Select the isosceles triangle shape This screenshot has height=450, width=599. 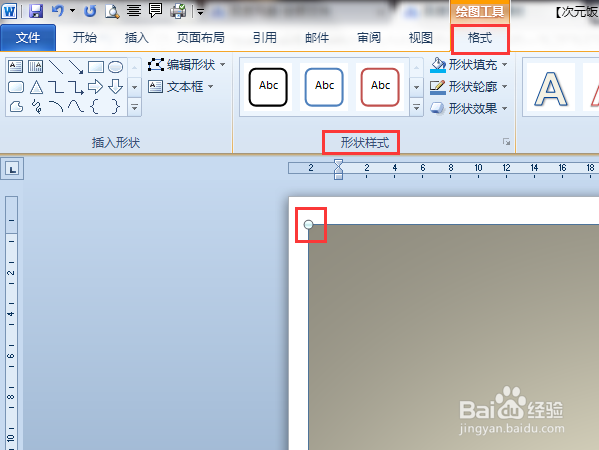tap(36, 87)
